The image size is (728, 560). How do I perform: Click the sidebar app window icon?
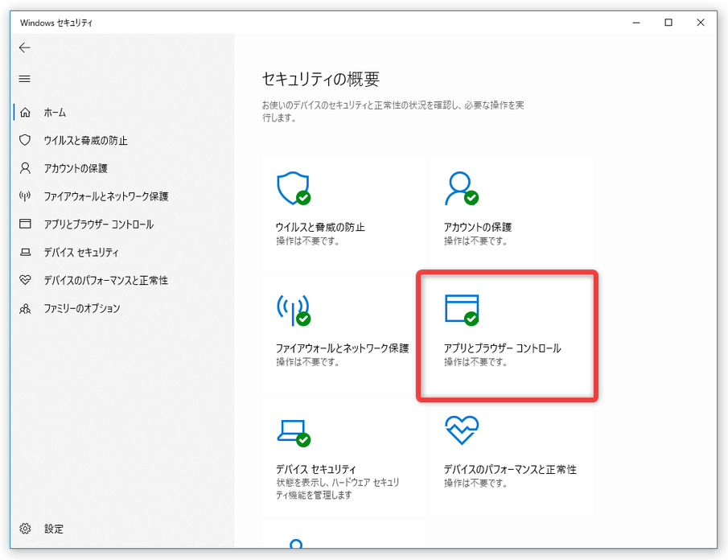[x=25, y=224]
